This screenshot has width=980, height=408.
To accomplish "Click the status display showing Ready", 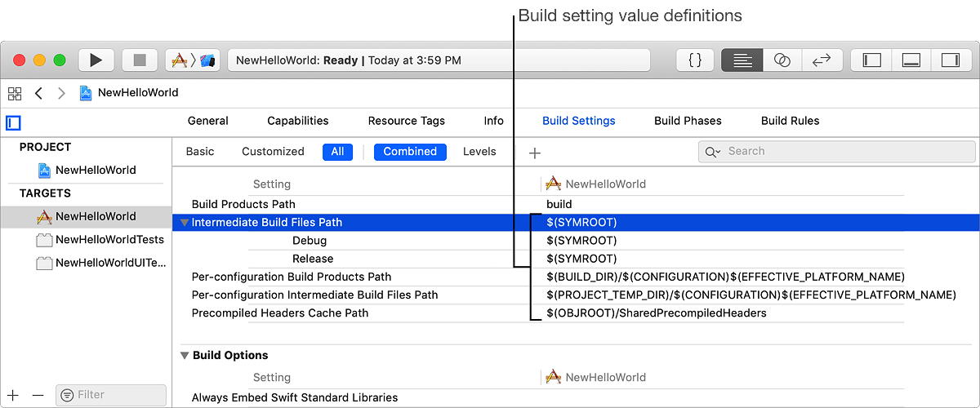I will (439, 60).
